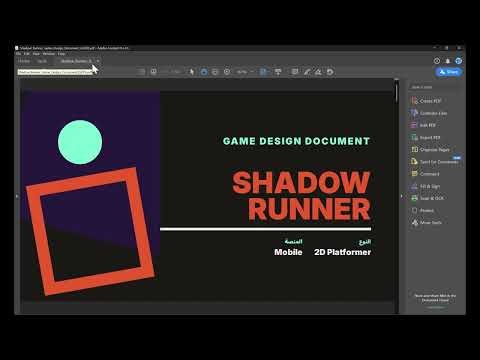480x360 pixels.
Task: Close the Shadow Runner document tab
Action: (98, 61)
